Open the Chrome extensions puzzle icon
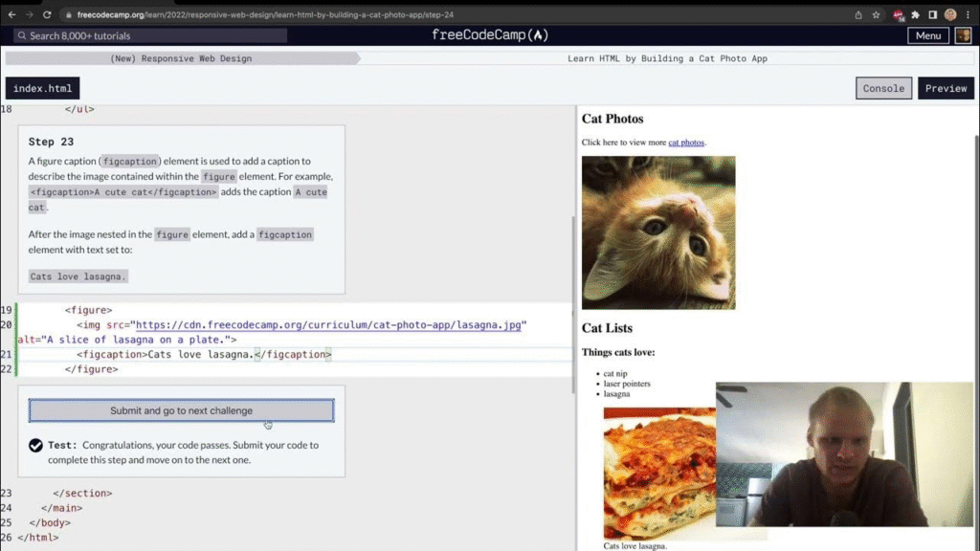 coord(916,15)
